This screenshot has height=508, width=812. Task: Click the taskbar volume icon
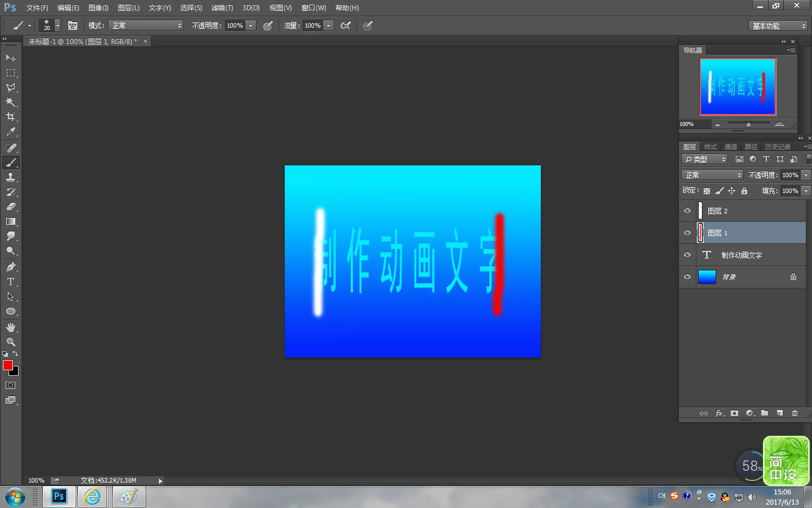[752, 497]
